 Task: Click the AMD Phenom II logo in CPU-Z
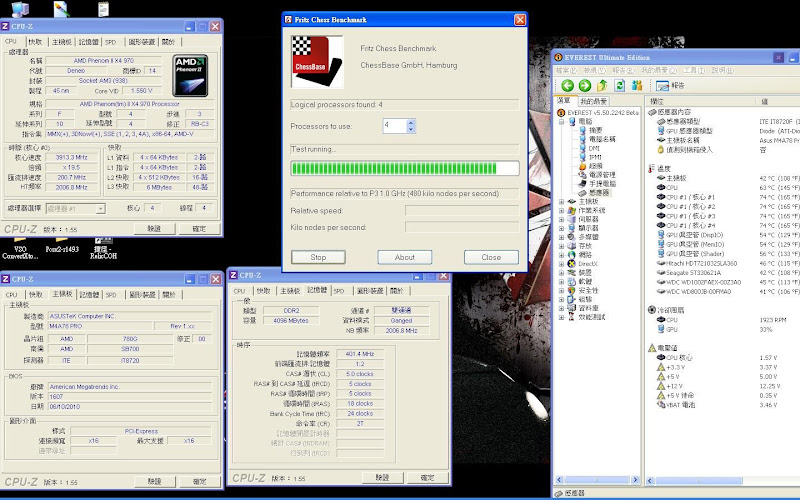(x=190, y=76)
